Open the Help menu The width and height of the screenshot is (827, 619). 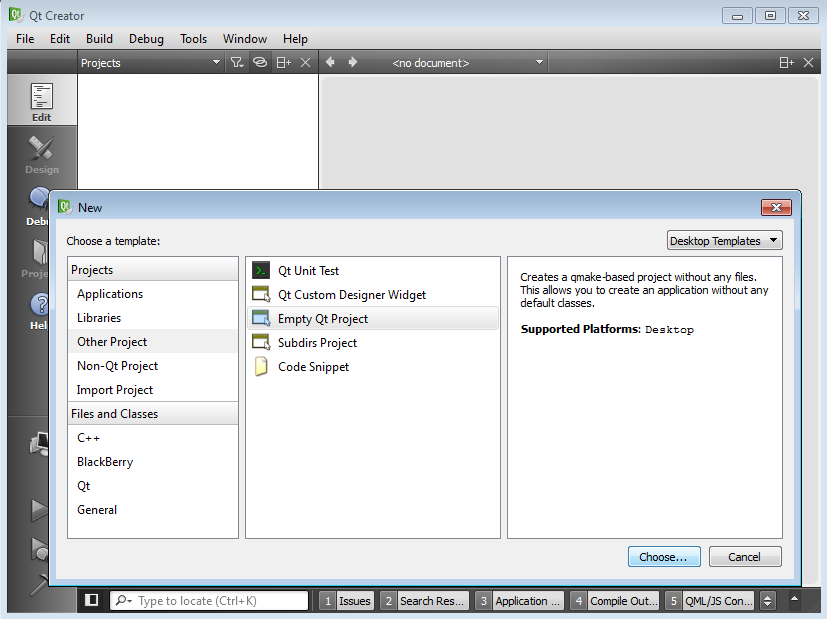pos(295,39)
